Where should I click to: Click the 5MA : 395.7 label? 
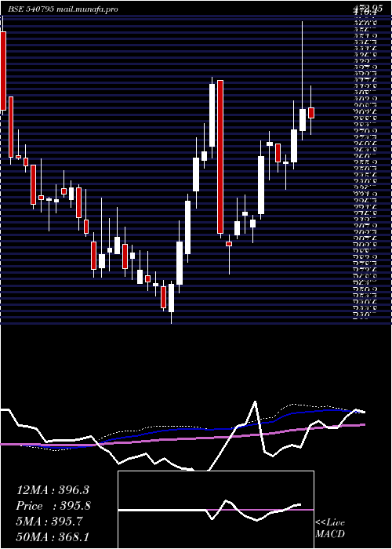pos(49,522)
